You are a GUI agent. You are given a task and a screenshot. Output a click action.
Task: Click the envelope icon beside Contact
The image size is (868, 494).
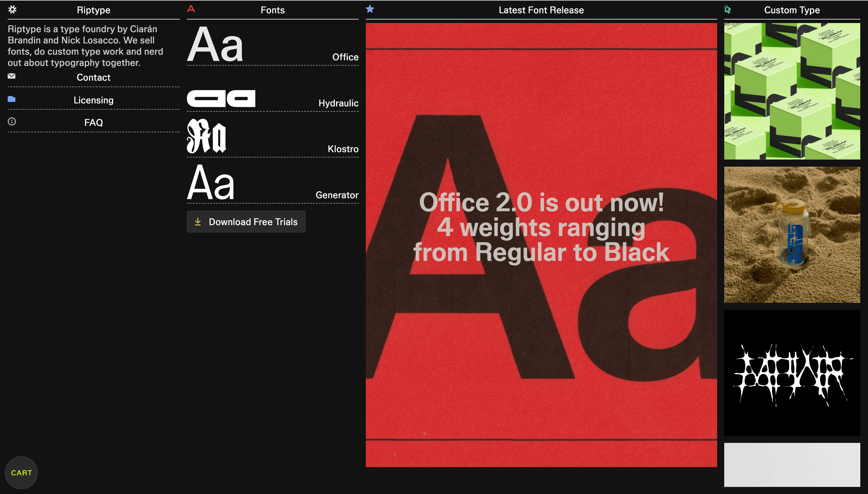(x=12, y=76)
